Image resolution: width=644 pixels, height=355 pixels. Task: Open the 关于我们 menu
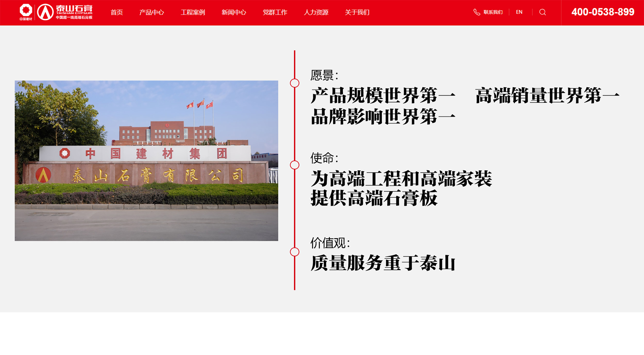[x=357, y=12]
